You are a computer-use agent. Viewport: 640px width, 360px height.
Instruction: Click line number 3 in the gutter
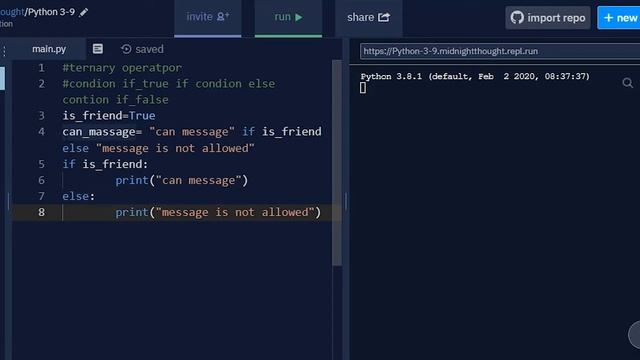click(x=41, y=116)
